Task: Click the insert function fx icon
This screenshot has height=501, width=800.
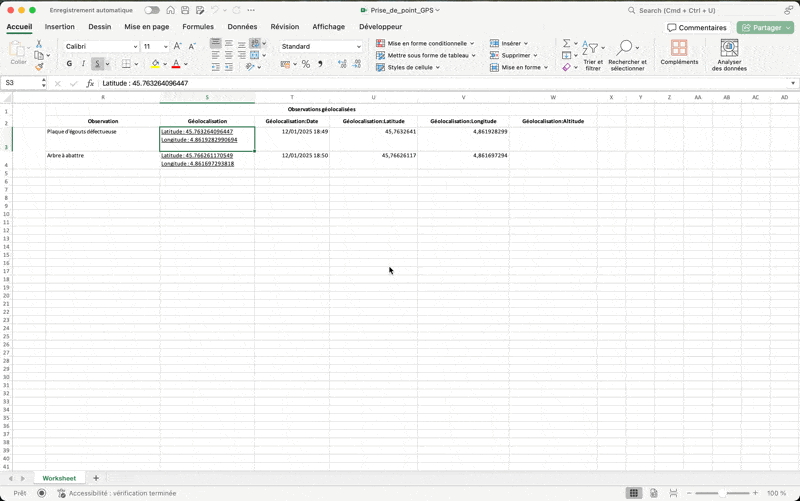Action: (90, 84)
